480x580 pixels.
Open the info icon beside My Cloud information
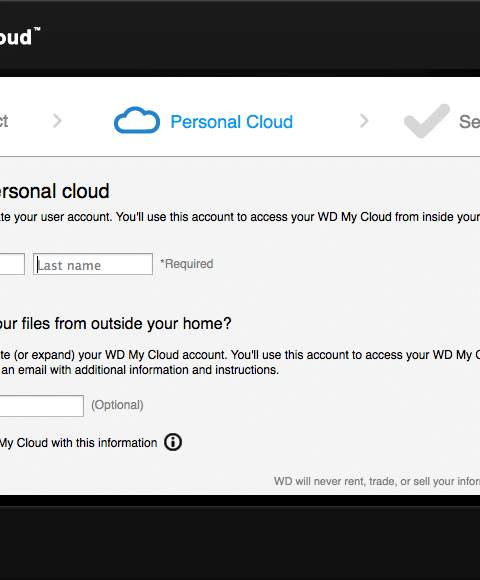click(173, 442)
